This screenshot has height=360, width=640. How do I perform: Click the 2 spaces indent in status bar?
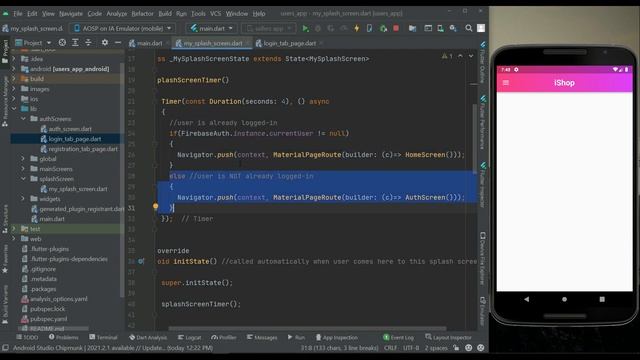(x=436, y=348)
